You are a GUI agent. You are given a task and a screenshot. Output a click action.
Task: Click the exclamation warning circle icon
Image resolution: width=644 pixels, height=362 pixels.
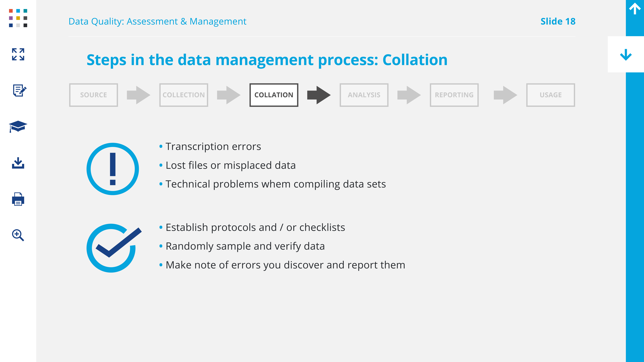pyautogui.click(x=113, y=169)
